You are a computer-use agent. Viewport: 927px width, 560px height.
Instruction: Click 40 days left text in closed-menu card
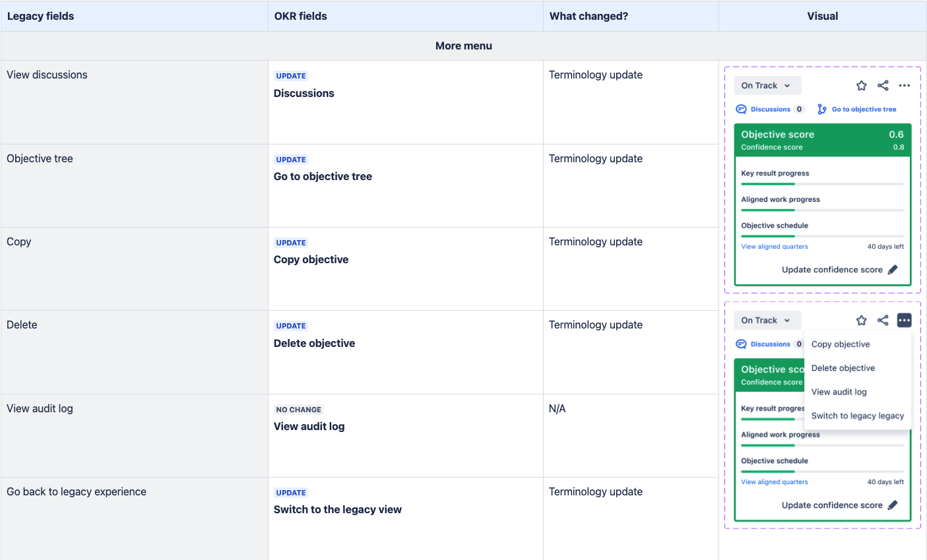(x=885, y=247)
